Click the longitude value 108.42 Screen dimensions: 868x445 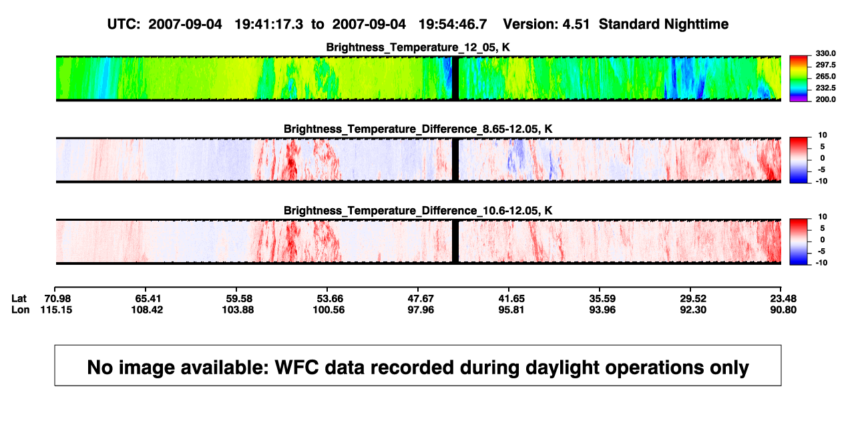146,310
